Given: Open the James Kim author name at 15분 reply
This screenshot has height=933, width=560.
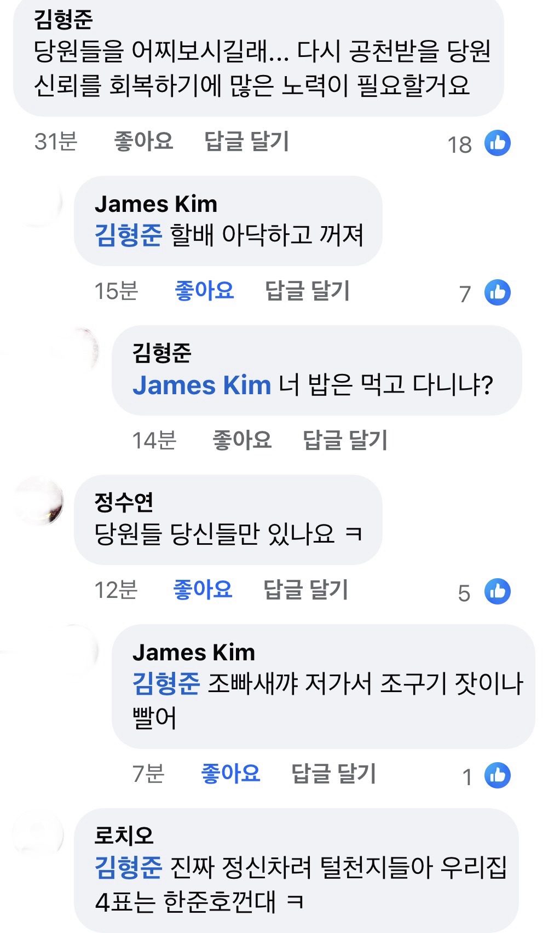Looking at the screenshot, I should (156, 204).
